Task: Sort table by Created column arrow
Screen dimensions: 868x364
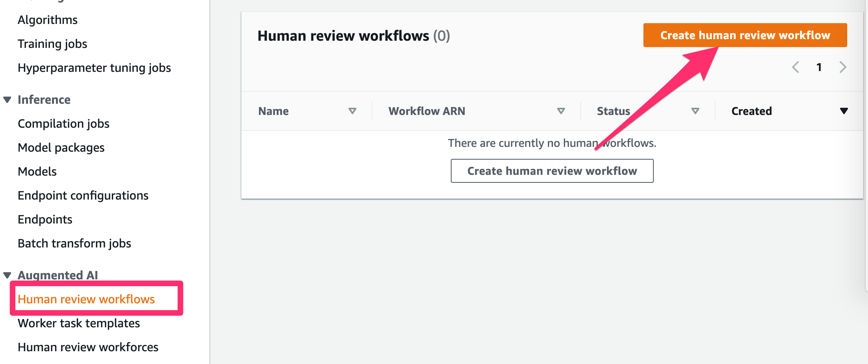Action: (844, 111)
